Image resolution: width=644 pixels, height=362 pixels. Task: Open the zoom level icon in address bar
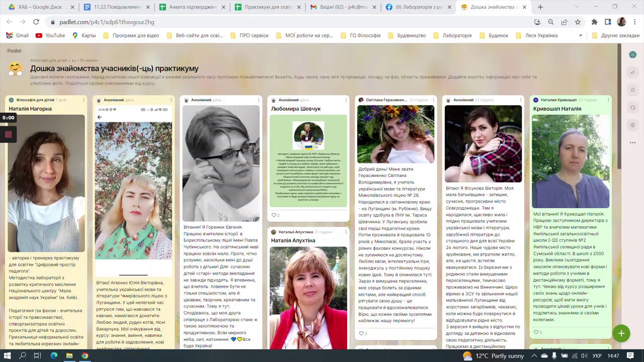pyautogui.click(x=551, y=22)
